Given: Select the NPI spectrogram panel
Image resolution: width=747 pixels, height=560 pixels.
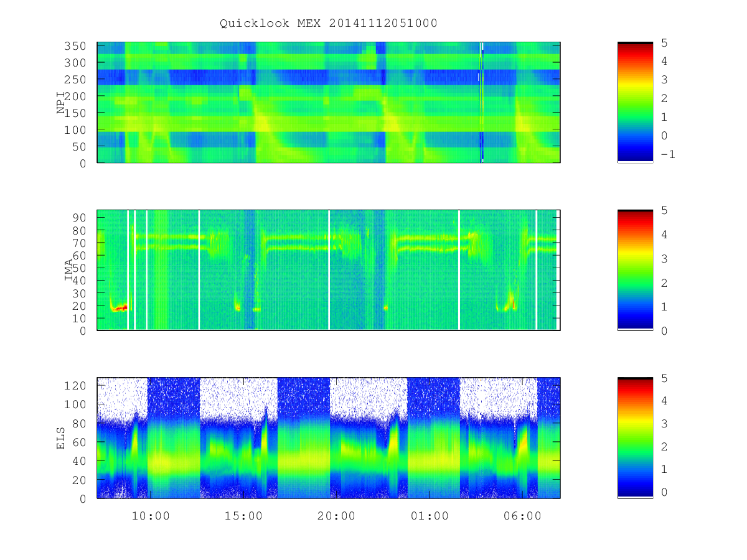Looking at the screenshot, I should (x=329, y=103).
